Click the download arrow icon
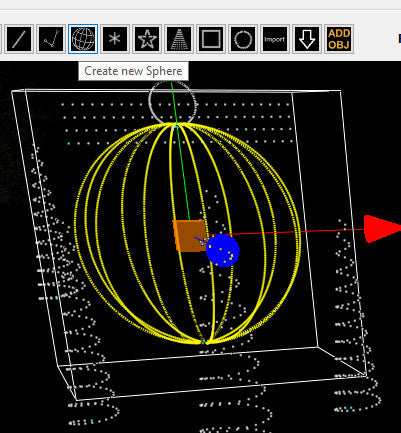 point(307,39)
